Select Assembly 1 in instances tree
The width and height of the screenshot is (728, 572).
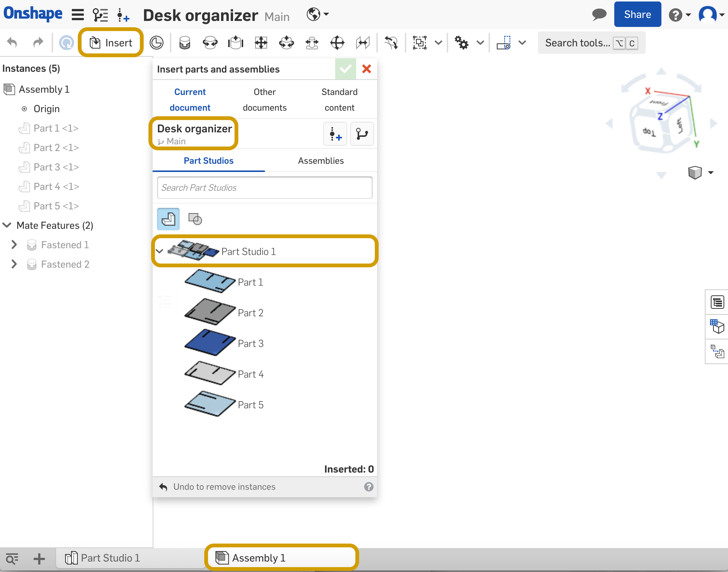(37, 89)
